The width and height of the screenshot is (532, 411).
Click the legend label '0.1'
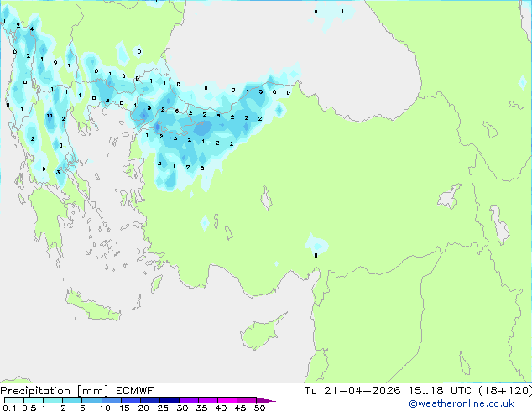(9, 408)
